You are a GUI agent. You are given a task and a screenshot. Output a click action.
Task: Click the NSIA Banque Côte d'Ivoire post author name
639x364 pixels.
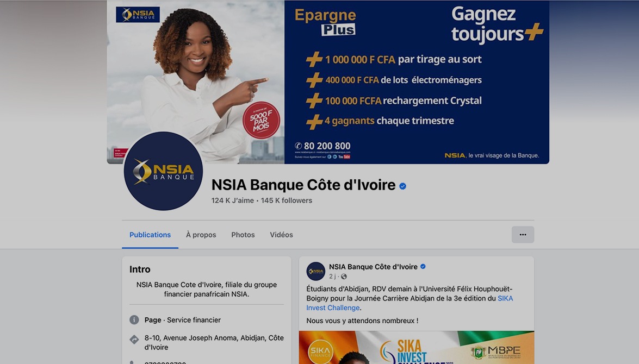point(373,267)
